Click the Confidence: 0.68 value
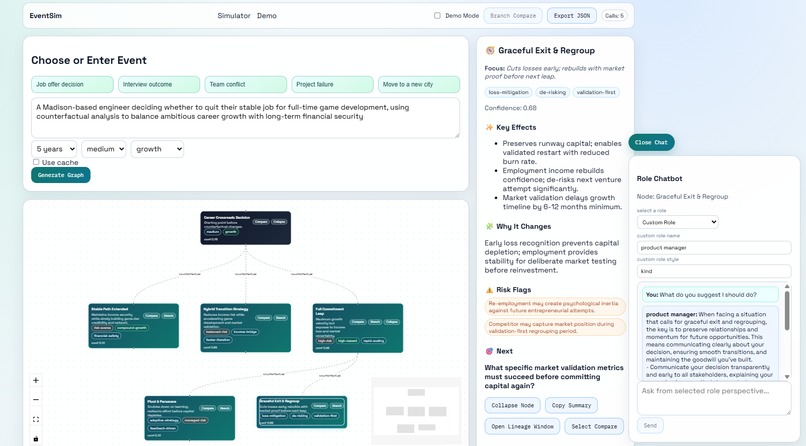The image size is (806, 446). click(x=510, y=108)
